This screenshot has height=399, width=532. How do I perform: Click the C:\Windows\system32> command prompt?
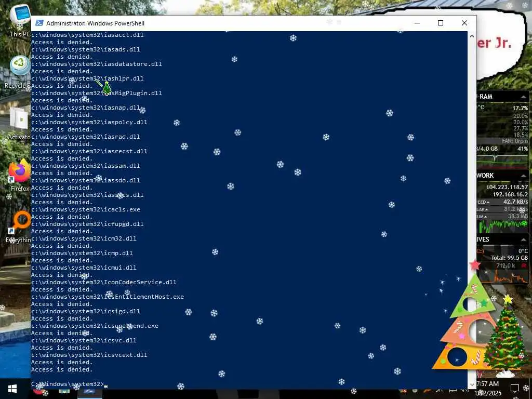68,384
